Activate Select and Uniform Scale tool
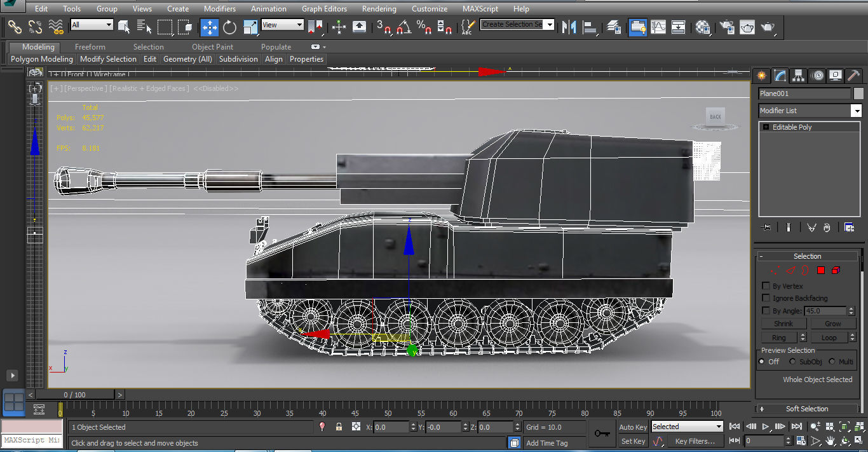 (250, 27)
